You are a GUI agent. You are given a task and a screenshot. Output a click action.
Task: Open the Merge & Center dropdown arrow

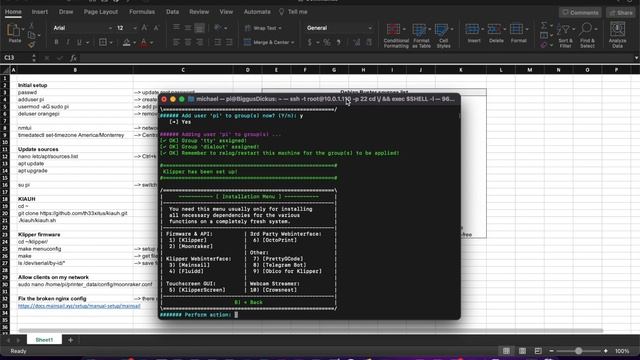293,42
